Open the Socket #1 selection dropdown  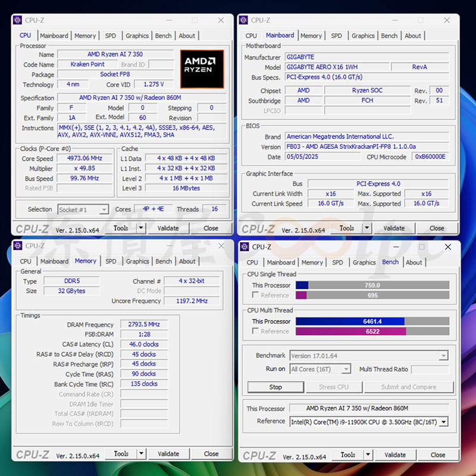point(104,209)
